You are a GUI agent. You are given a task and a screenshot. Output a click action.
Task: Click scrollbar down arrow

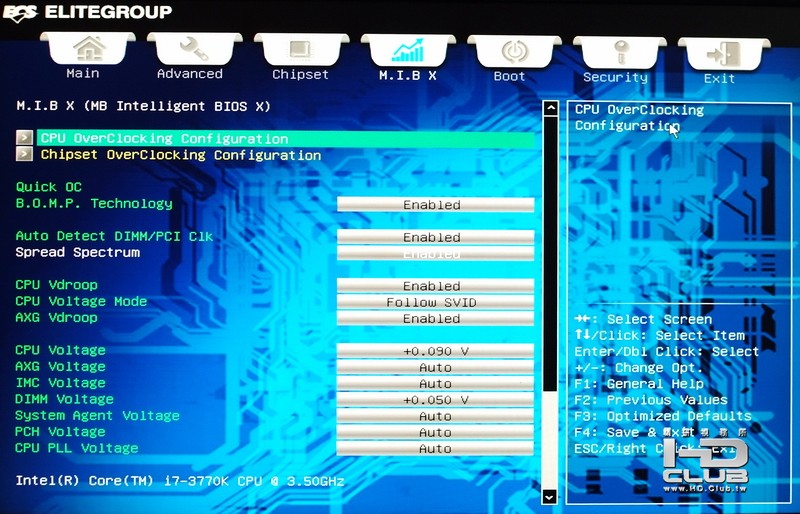click(551, 497)
